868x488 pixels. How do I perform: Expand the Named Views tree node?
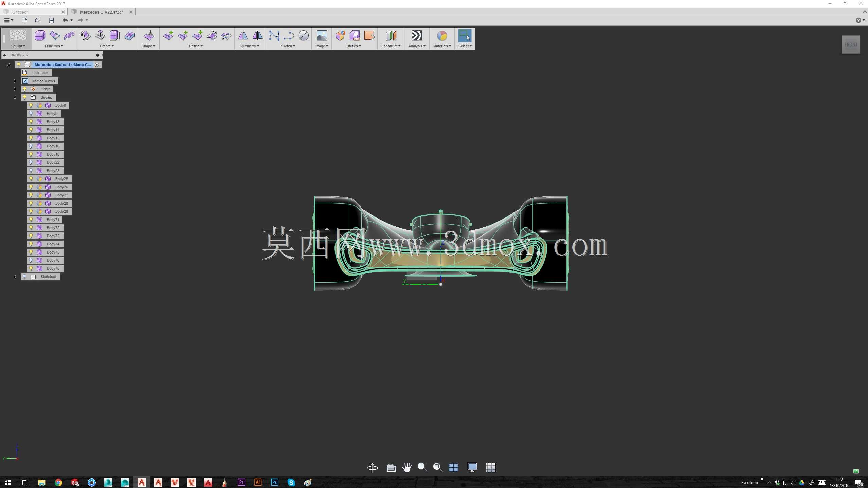coord(15,81)
